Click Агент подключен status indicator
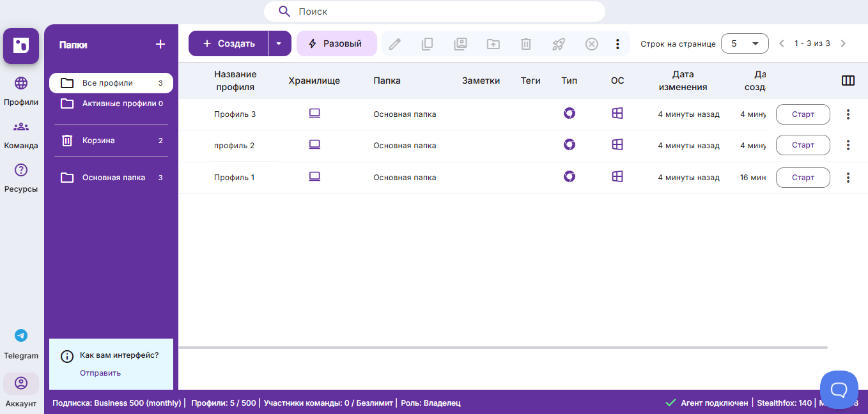The width and height of the screenshot is (868, 414). (x=707, y=403)
